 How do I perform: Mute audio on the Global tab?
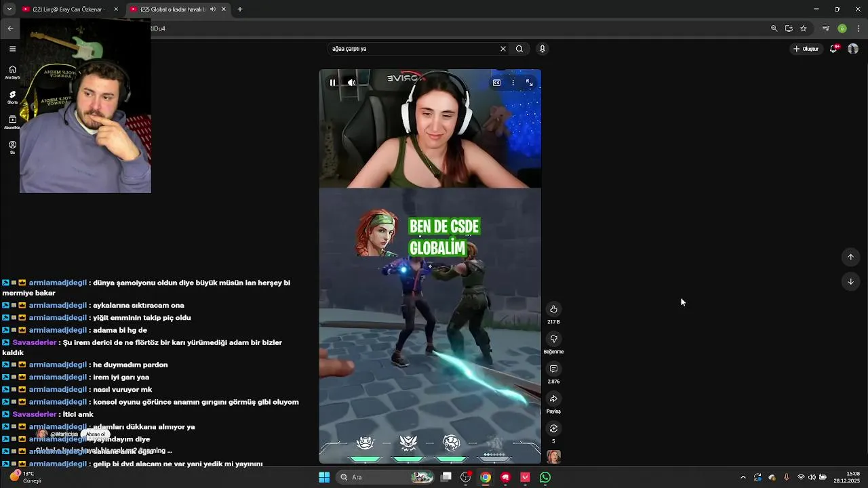pos(213,9)
